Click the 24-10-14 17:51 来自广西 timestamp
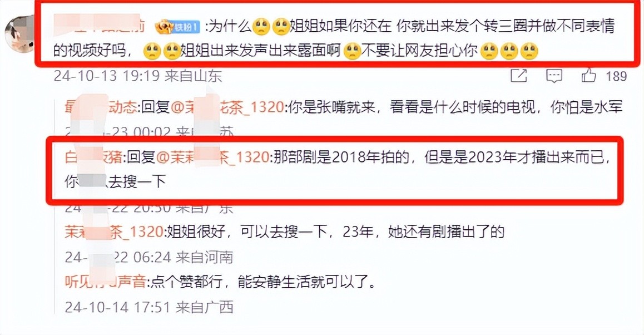Image resolution: width=644 pixels, height=335 pixels. [149, 307]
